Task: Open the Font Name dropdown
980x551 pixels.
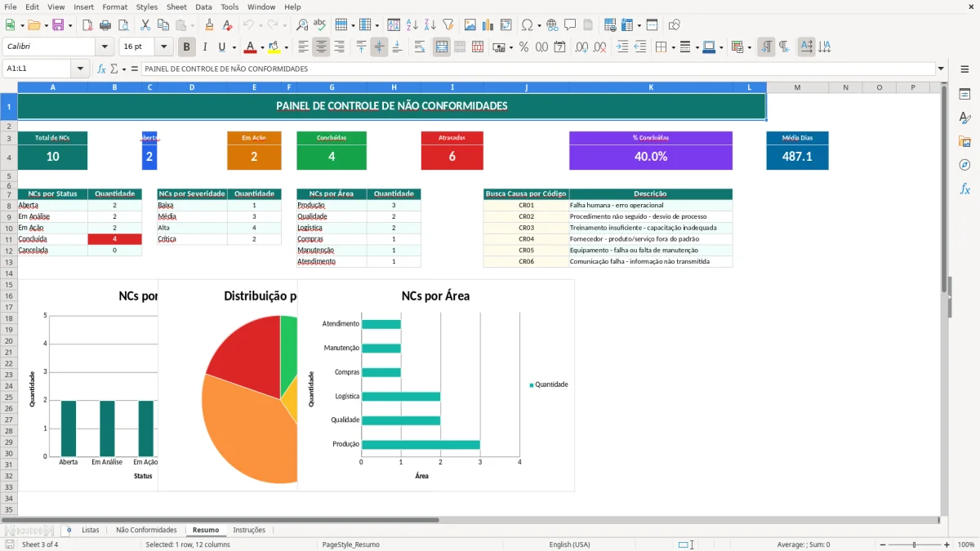Action: 105,47
